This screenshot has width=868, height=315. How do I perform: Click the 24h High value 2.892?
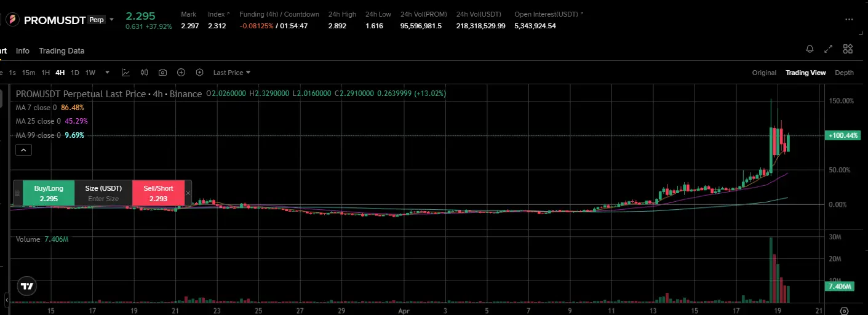pyautogui.click(x=337, y=26)
